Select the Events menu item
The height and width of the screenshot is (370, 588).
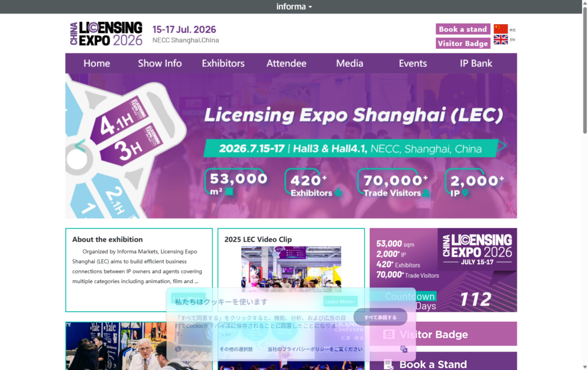coord(413,63)
